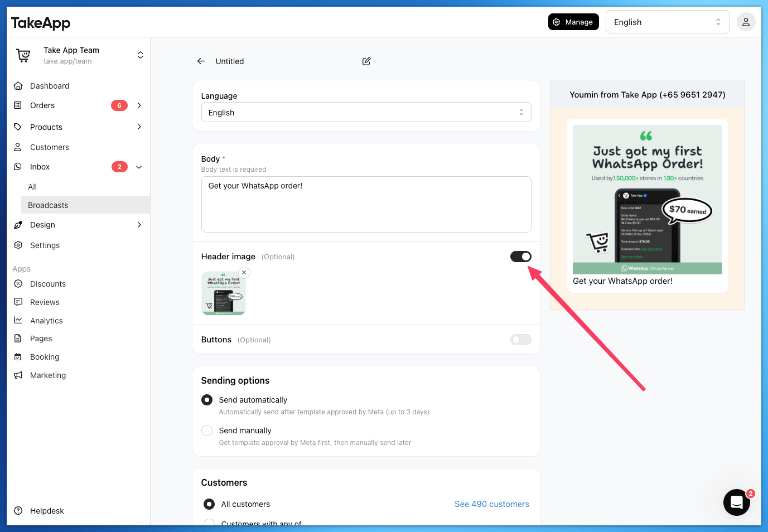The image size is (768, 532).
Task: Click the Settings gear icon in sidebar
Action: (x=18, y=245)
